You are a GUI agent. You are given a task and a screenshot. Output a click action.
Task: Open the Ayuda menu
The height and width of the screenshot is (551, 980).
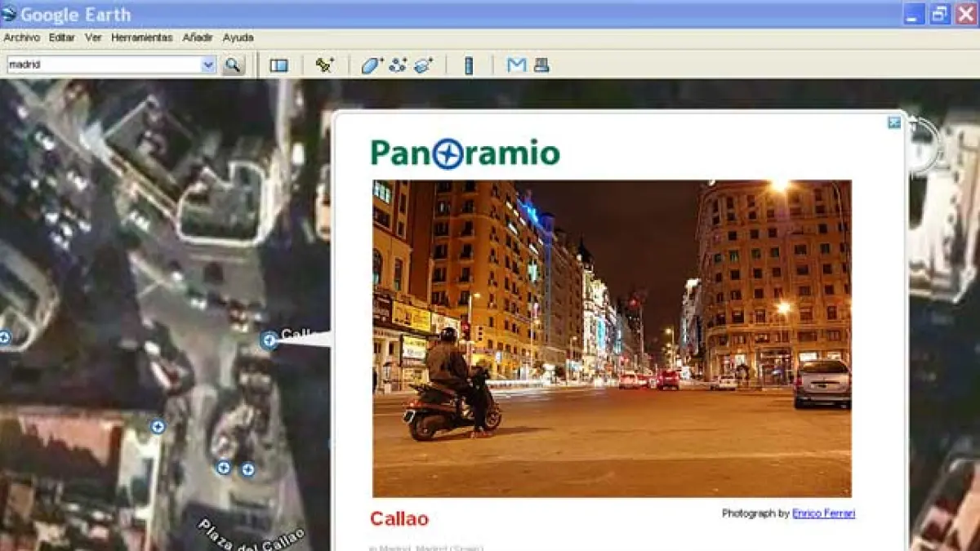[238, 38]
